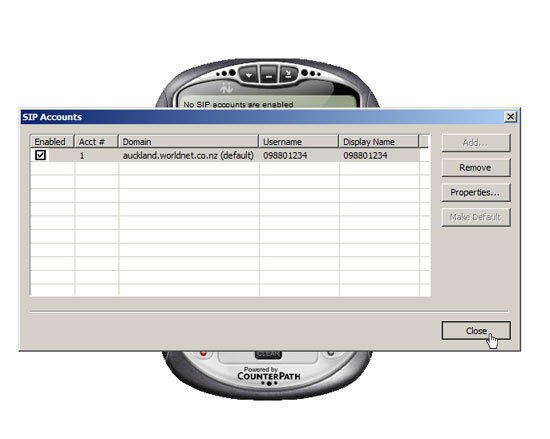Click the three dots below CounterPath logo
550x439 pixels.
(x=269, y=383)
